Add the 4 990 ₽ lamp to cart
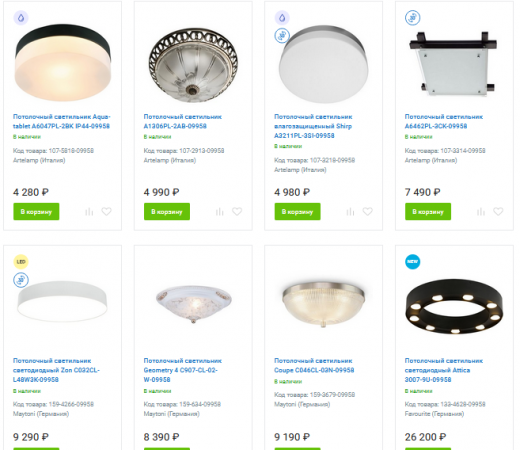 click(167, 212)
